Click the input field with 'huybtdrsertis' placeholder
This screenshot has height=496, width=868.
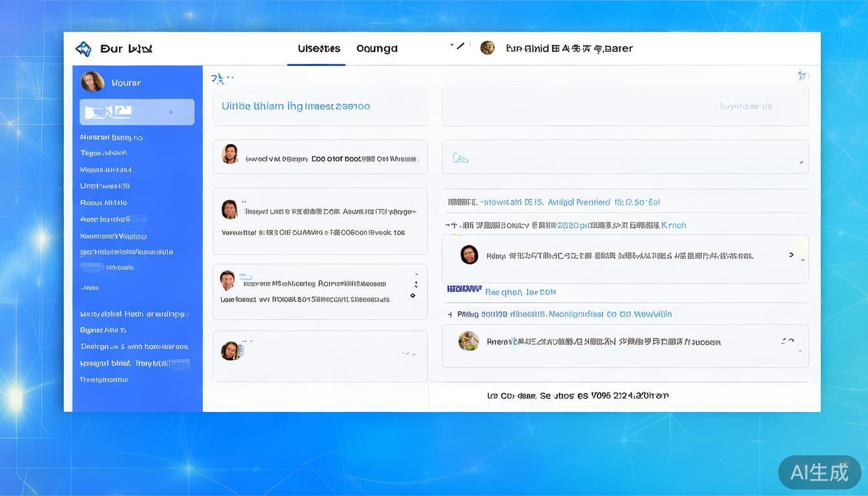pos(625,106)
